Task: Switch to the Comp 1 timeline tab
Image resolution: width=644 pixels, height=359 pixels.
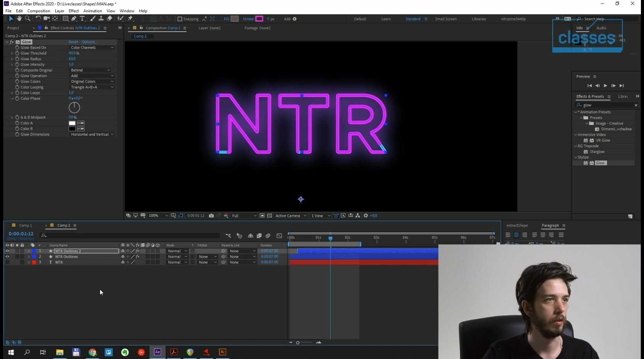Action: coord(25,226)
